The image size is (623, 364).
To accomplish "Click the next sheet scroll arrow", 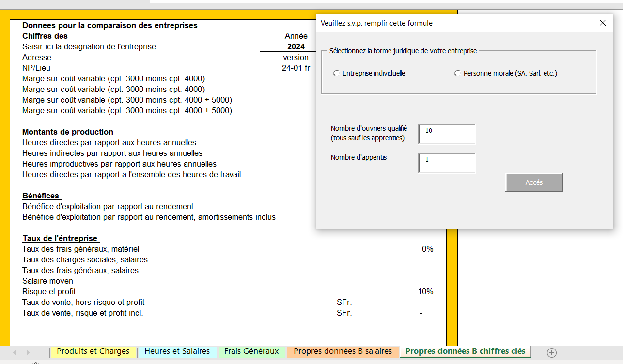I will coord(28,352).
